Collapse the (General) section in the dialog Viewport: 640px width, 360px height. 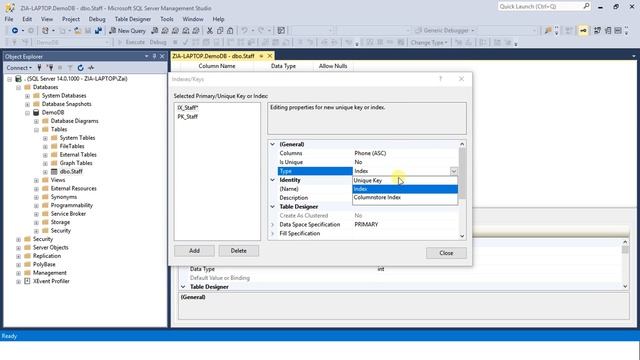[x=272, y=144]
